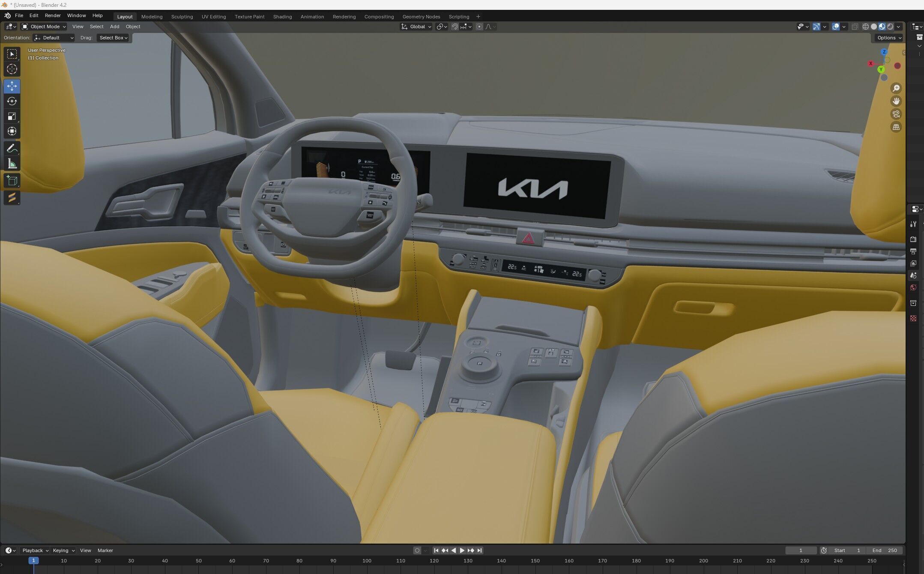
Task: Toggle X-ray mode
Action: pyautogui.click(x=855, y=27)
